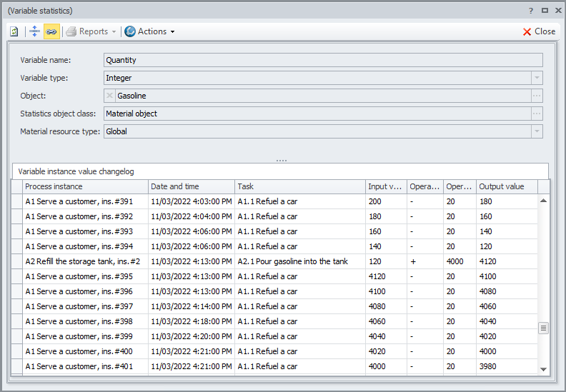Select row 'A1 Serve a customer, ins.#401'
566x392 pixels.
coord(274,366)
